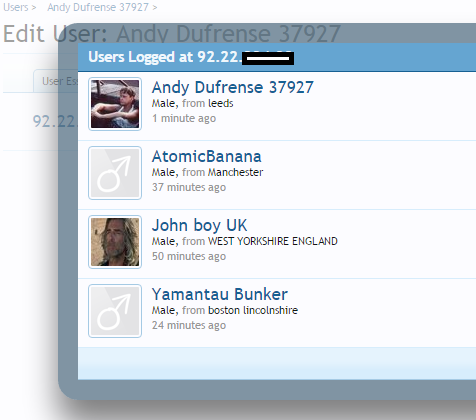Go to Users breadcrumb
Screen dimensions: 476x420
[16, 7]
